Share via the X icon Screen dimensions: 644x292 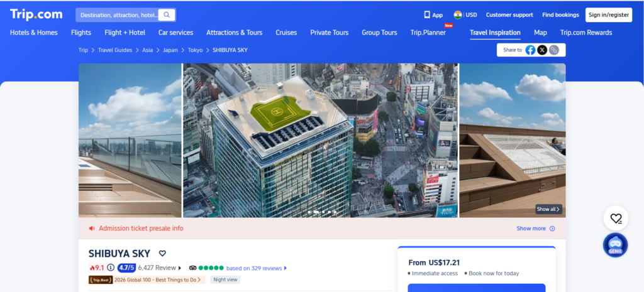pyautogui.click(x=542, y=50)
